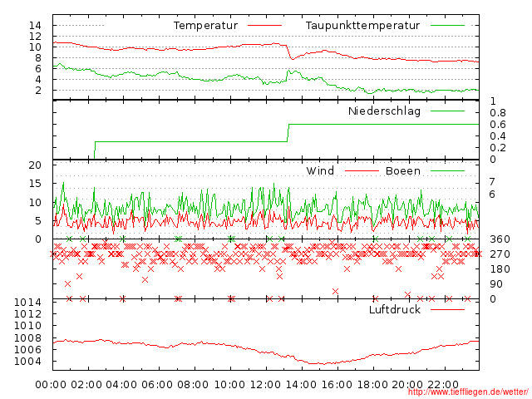Click the 15 wind speed axis value

pyautogui.click(x=35, y=184)
